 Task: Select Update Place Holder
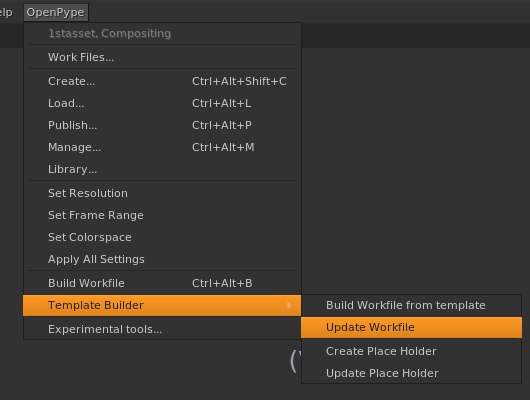pyautogui.click(x=411, y=373)
